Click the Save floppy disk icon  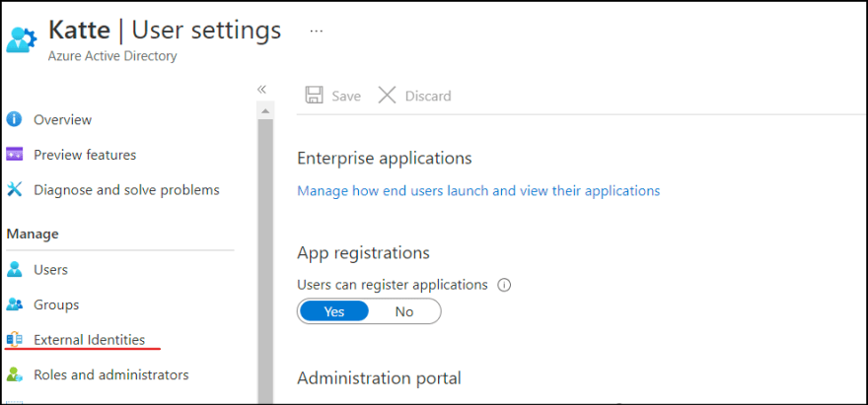(x=315, y=96)
